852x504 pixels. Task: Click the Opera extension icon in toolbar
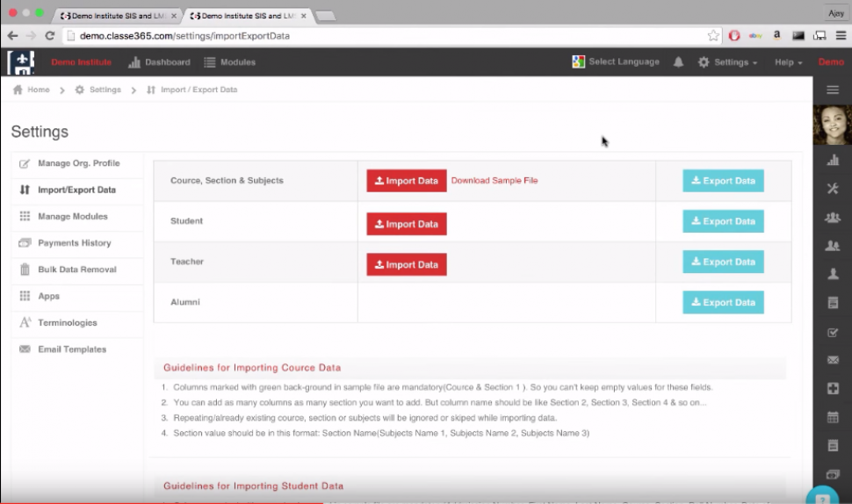click(734, 36)
